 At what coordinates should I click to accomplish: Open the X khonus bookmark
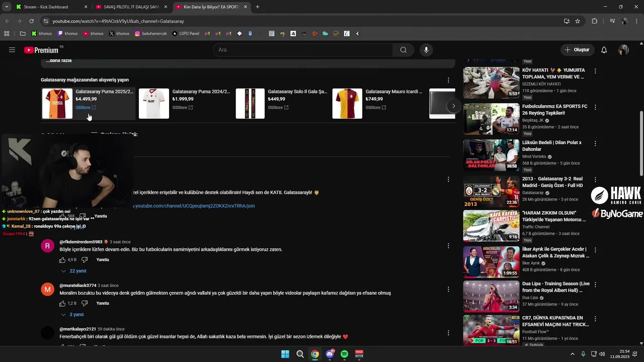119,34
